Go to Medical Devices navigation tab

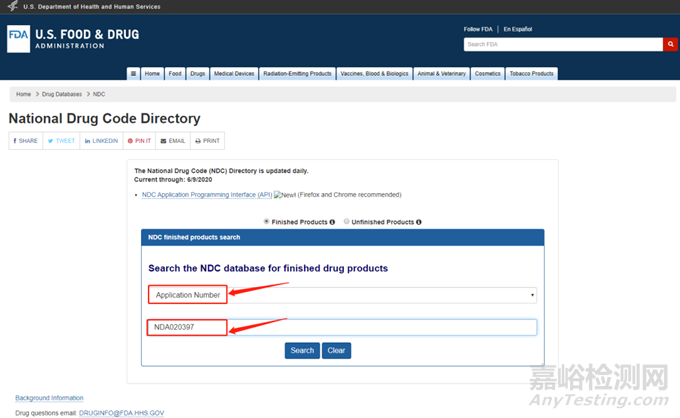tap(234, 73)
